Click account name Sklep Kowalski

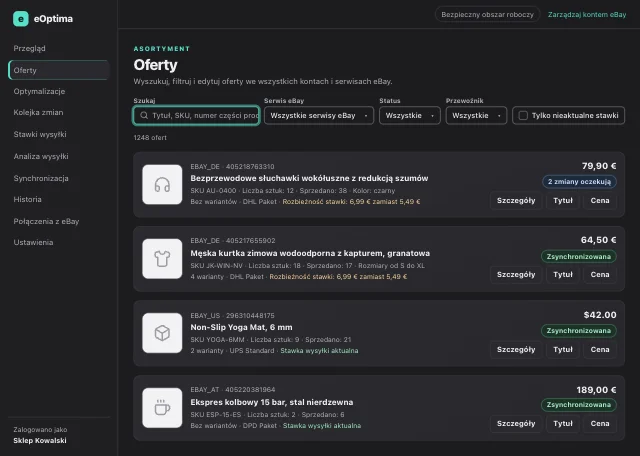click(x=40, y=440)
